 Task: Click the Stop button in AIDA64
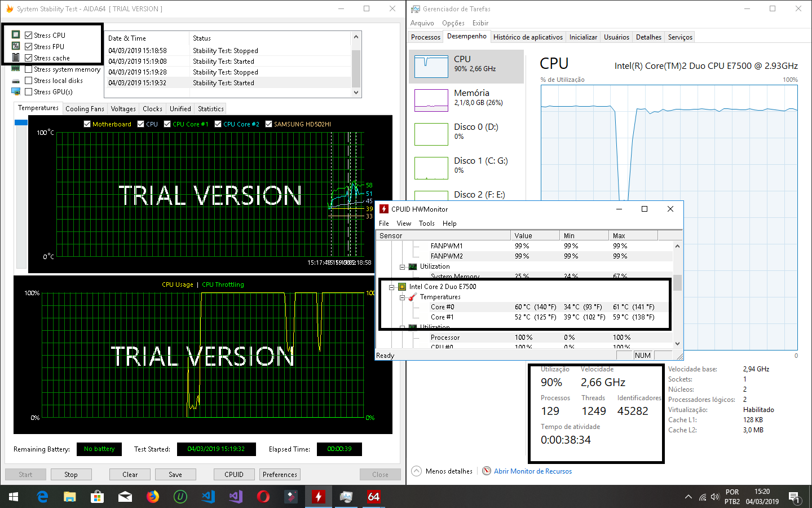tap(71, 475)
